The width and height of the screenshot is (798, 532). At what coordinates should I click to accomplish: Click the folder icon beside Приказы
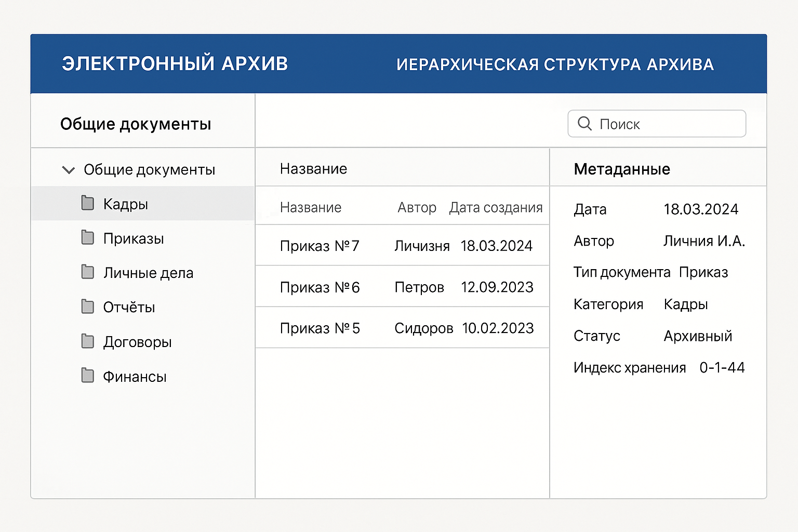pos(88,237)
